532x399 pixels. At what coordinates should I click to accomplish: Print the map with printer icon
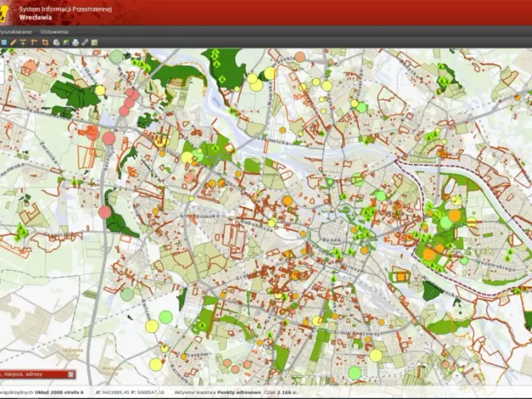pos(75,42)
